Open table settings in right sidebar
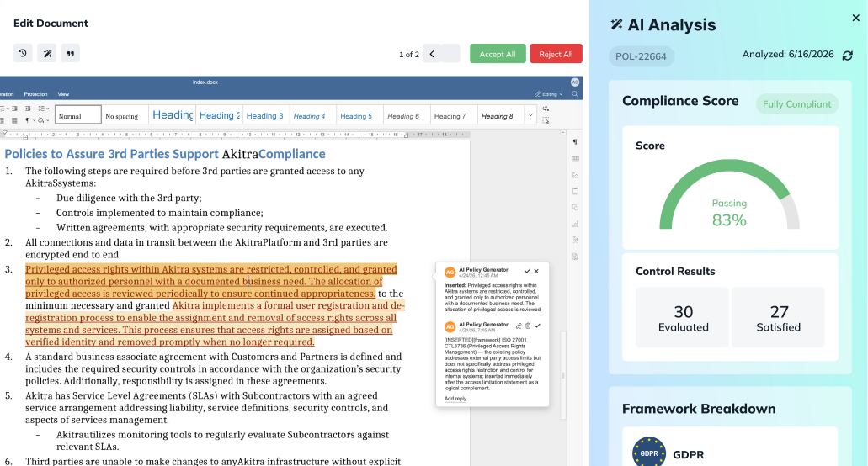Screen dimensions: 868x466 (575, 159)
